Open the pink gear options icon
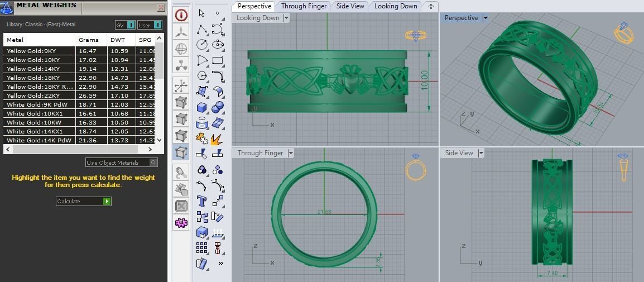This screenshot has height=282, width=644. click(181, 222)
